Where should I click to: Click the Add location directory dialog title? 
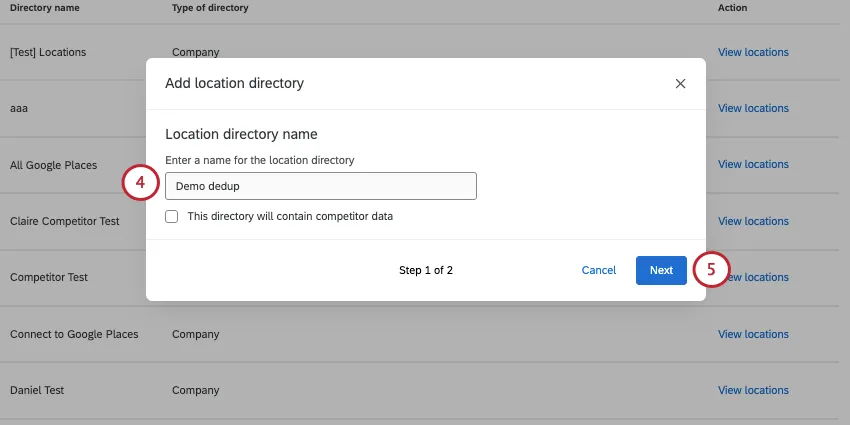(234, 83)
